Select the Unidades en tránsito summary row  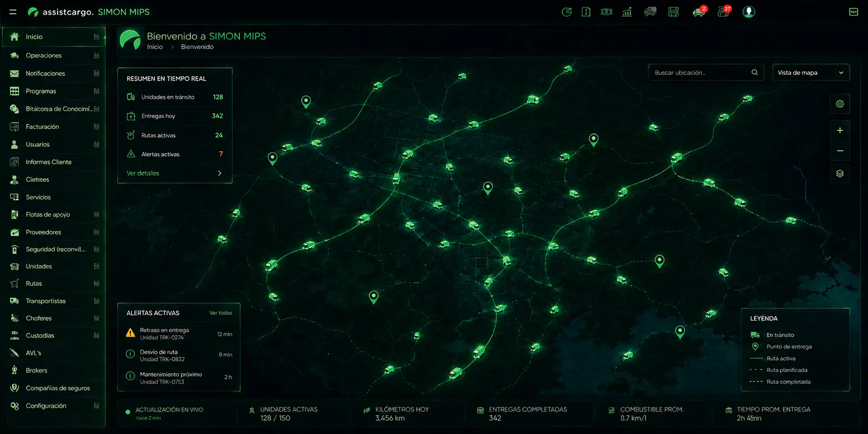coord(175,97)
